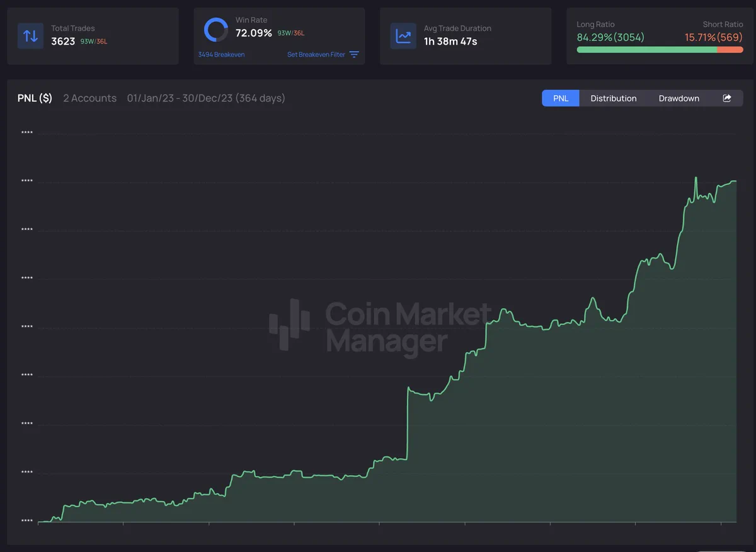This screenshot has height=552, width=756.
Task: Click the green long ratio bar segment
Action: 647,49
